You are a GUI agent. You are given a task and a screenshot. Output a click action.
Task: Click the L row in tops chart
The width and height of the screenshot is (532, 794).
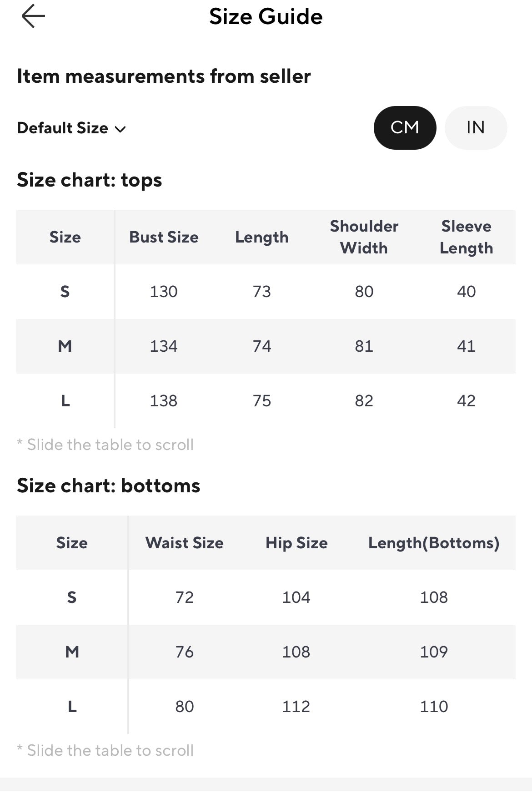[x=266, y=401]
